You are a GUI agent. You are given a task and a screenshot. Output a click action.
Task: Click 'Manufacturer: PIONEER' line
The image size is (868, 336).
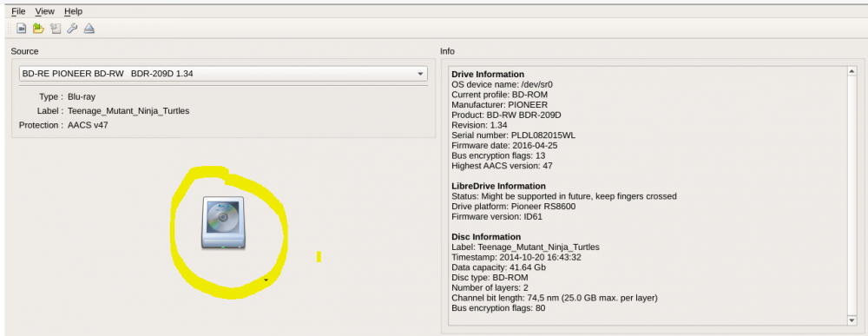(x=499, y=104)
